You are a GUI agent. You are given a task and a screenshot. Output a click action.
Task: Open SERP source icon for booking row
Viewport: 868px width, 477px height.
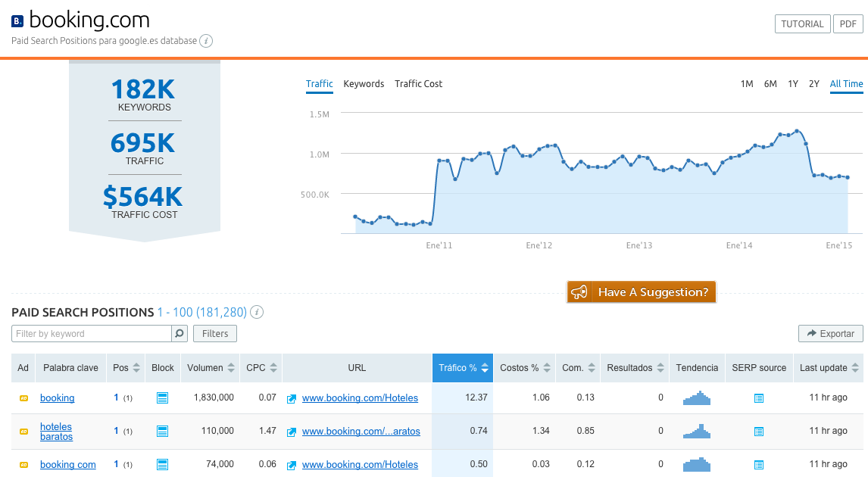(x=759, y=397)
